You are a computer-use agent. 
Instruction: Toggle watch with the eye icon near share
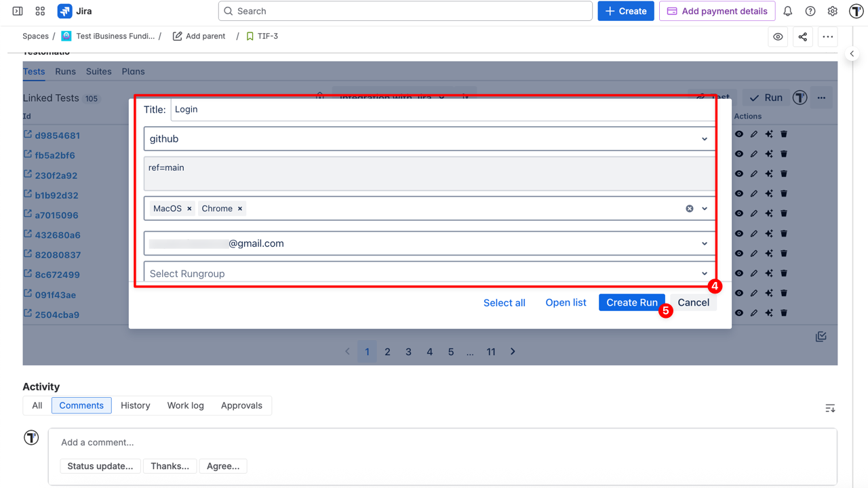(x=778, y=36)
